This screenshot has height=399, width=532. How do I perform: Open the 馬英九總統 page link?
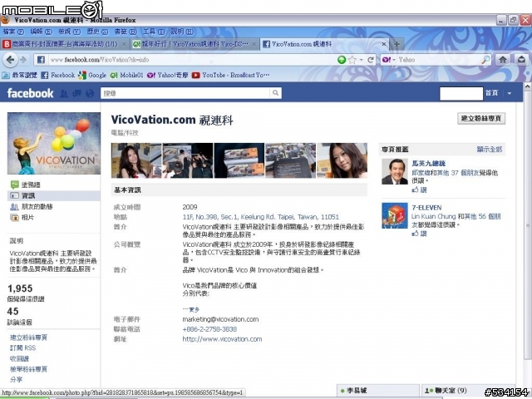click(428, 164)
